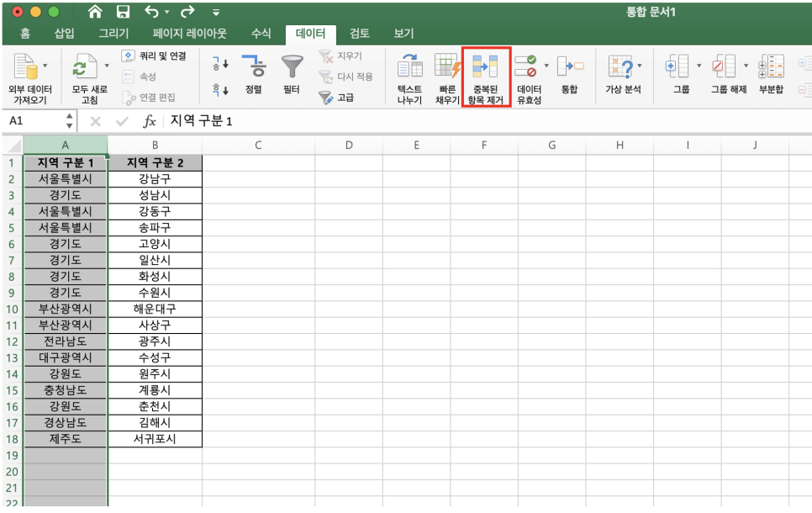Viewport: 812px width, 513px height.
Task: Open 쿼리 및 연결 pane
Action: (x=154, y=56)
